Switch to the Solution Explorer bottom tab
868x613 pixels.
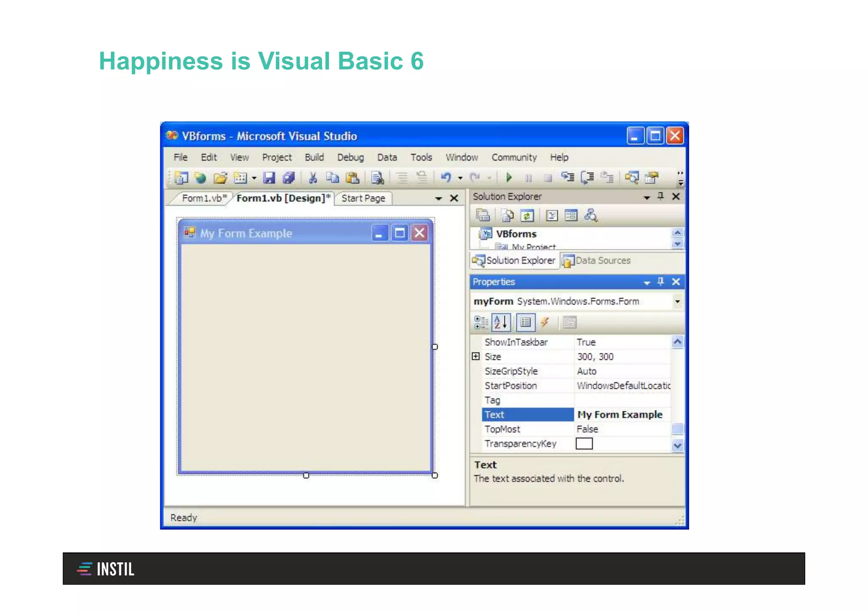pos(514,261)
